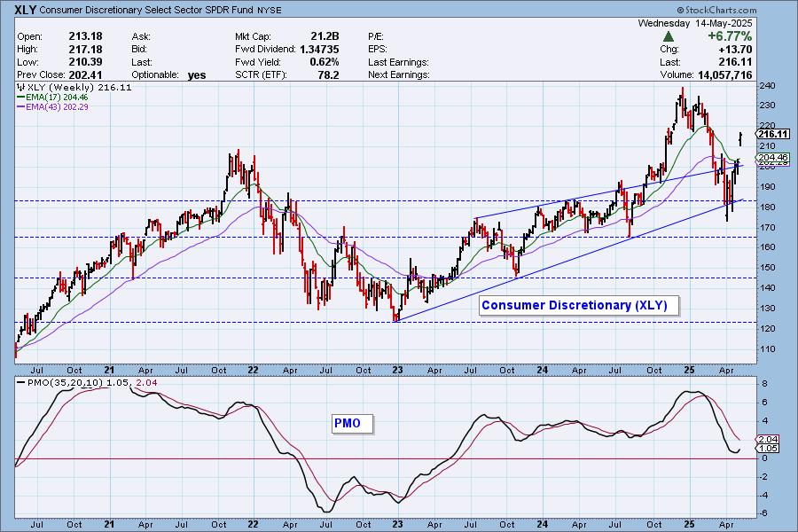Click the -6 label on the PMO axis

click(763, 513)
